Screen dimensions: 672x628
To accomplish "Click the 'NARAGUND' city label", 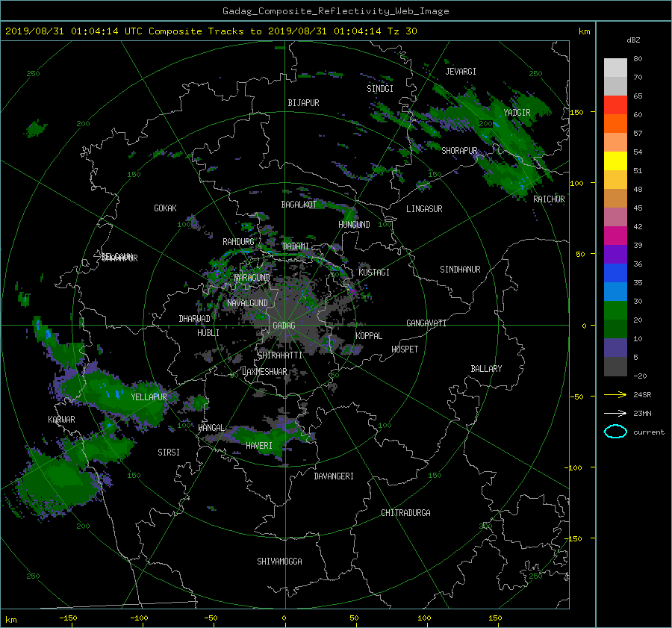I will point(252,278).
